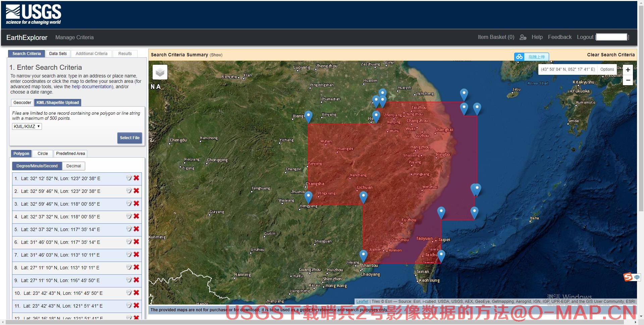Click Clear Search Criteria
This screenshot has height=325, width=644.
point(610,55)
